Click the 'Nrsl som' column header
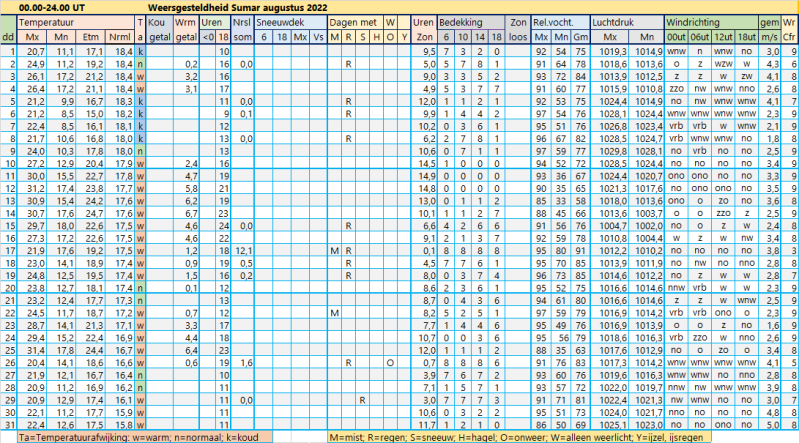Viewport: 799px width, 443px height. (x=242, y=28)
